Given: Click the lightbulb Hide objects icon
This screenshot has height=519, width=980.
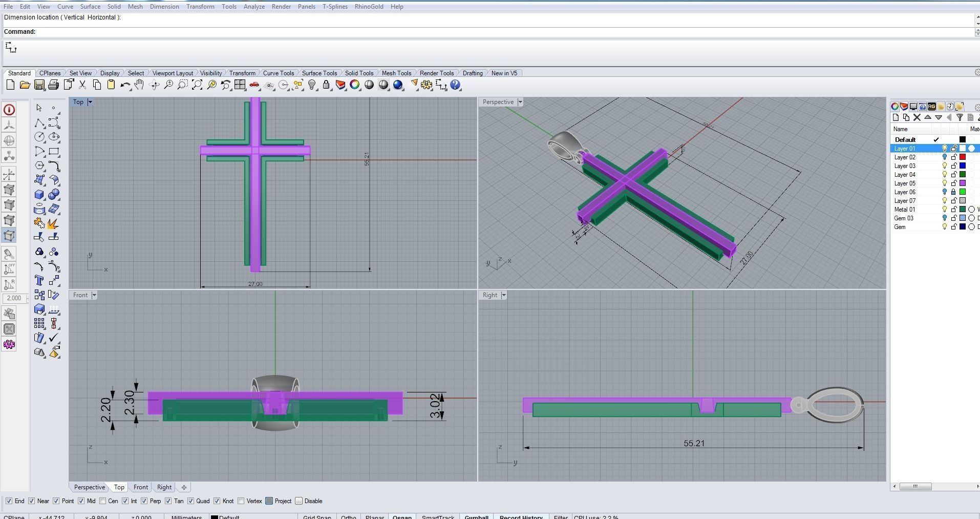Looking at the screenshot, I should click(x=312, y=85).
